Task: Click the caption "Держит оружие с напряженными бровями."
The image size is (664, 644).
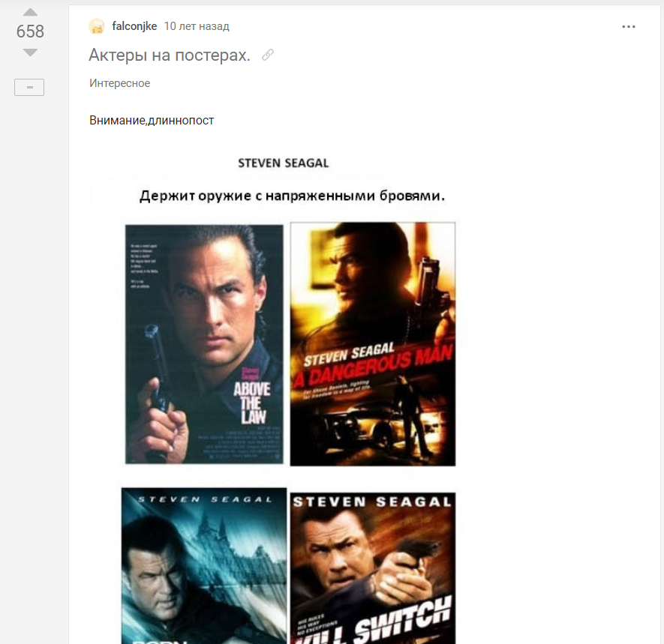Action: [292, 196]
